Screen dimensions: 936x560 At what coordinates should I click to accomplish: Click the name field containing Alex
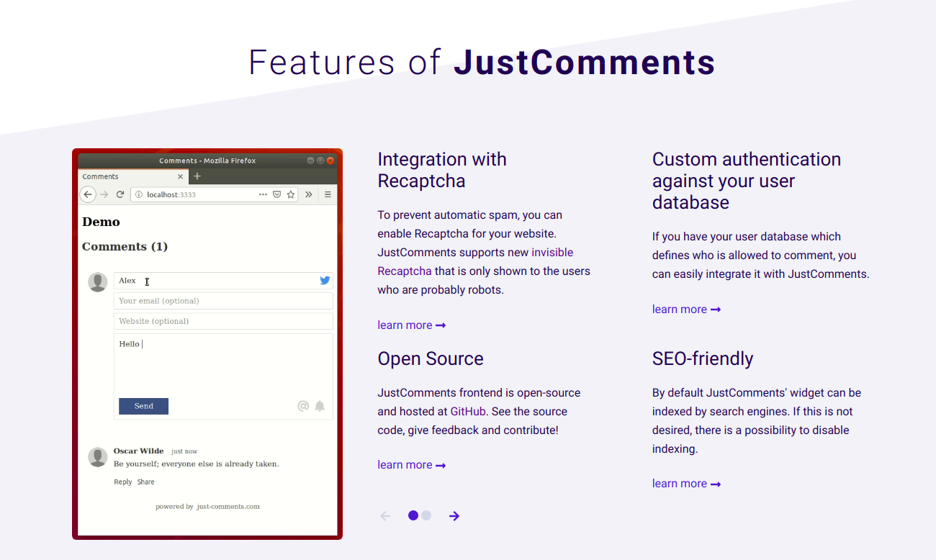[x=223, y=281]
